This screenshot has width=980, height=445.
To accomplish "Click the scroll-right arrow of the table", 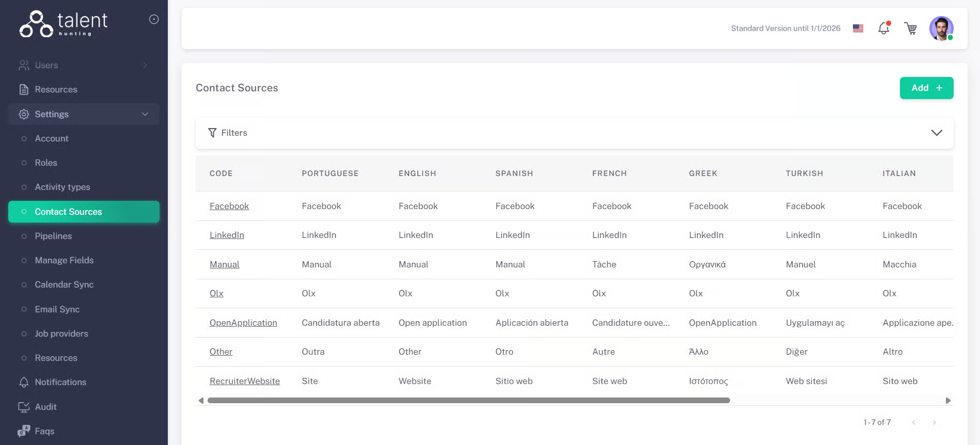I will click(948, 401).
